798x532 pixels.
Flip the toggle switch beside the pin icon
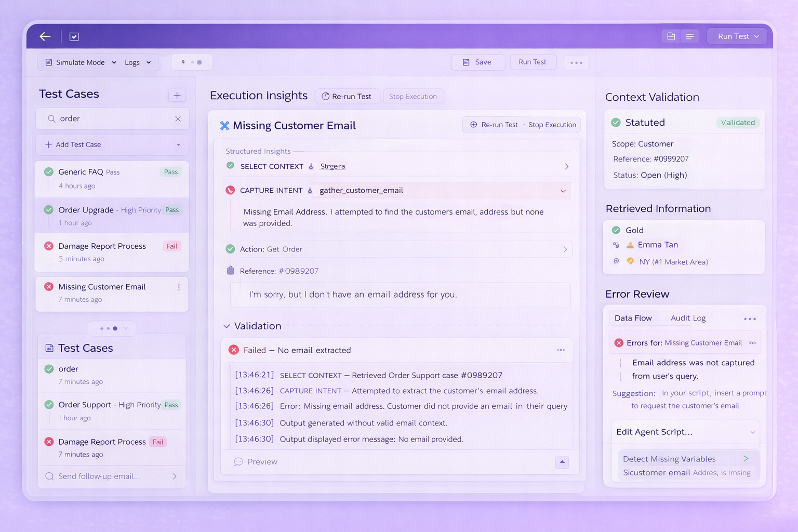198,61
